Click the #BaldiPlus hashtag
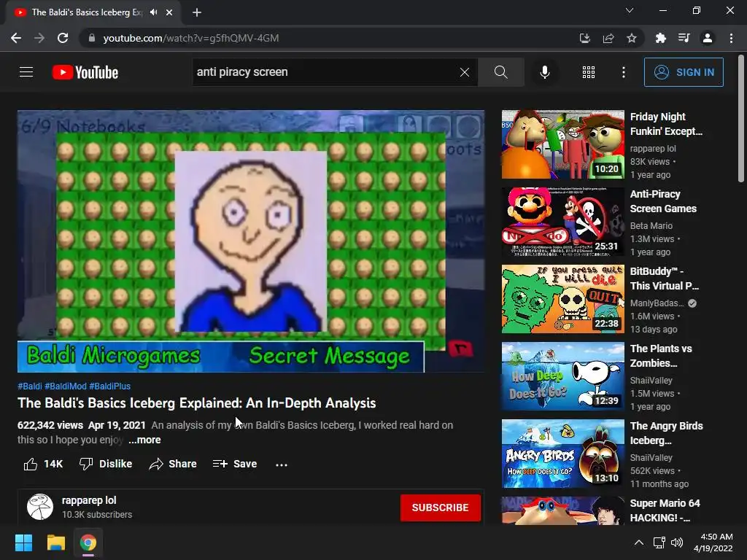 pos(109,386)
